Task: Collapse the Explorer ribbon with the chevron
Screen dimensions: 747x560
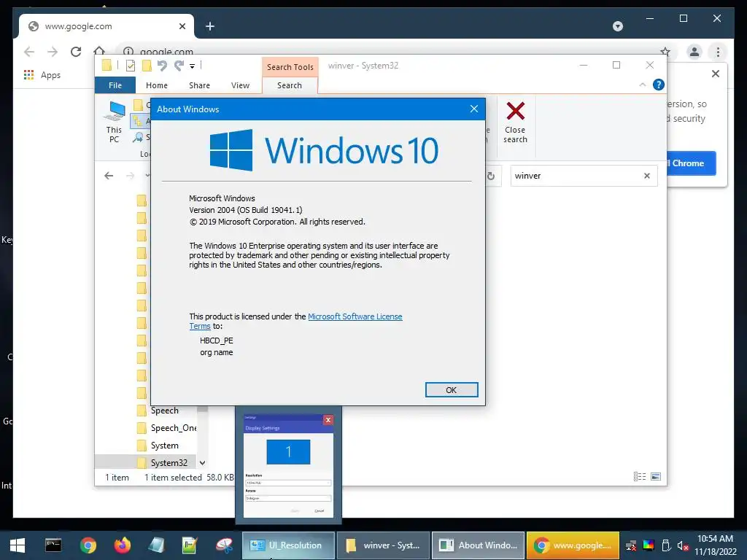Action: [x=642, y=85]
